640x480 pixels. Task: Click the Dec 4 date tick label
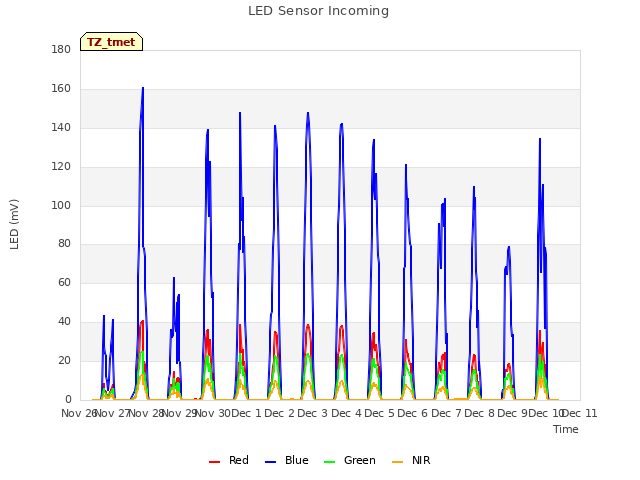[x=347, y=413]
